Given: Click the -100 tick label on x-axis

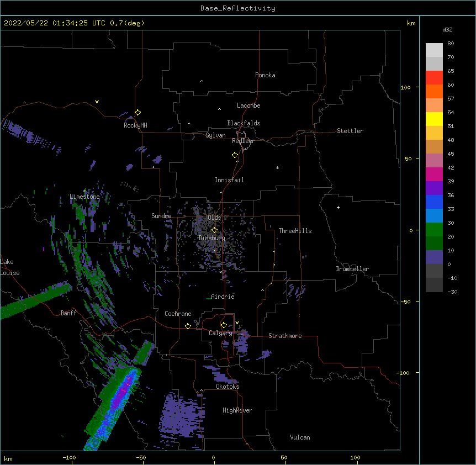Looking at the screenshot, I should [x=69, y=457].
